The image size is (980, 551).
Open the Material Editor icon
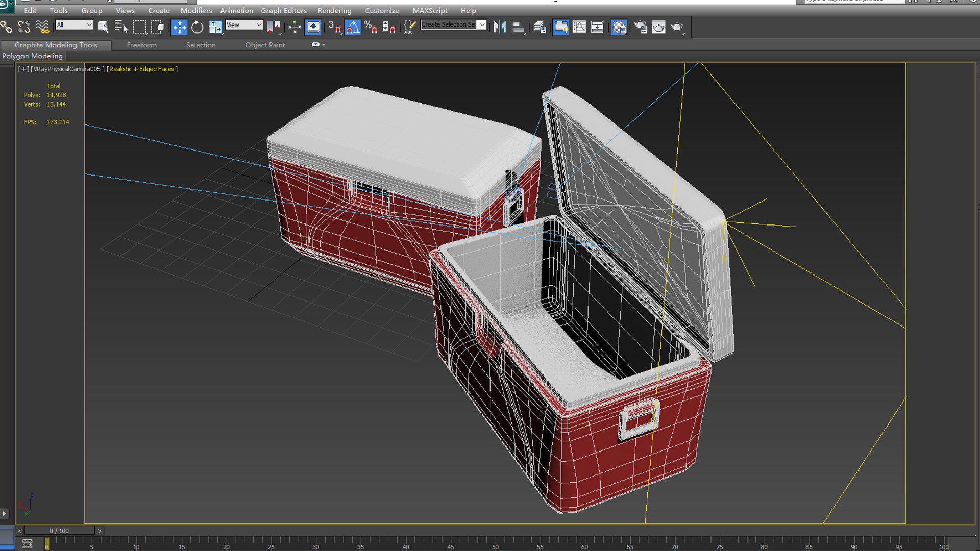pyautogui.click(x=619, y=27)
